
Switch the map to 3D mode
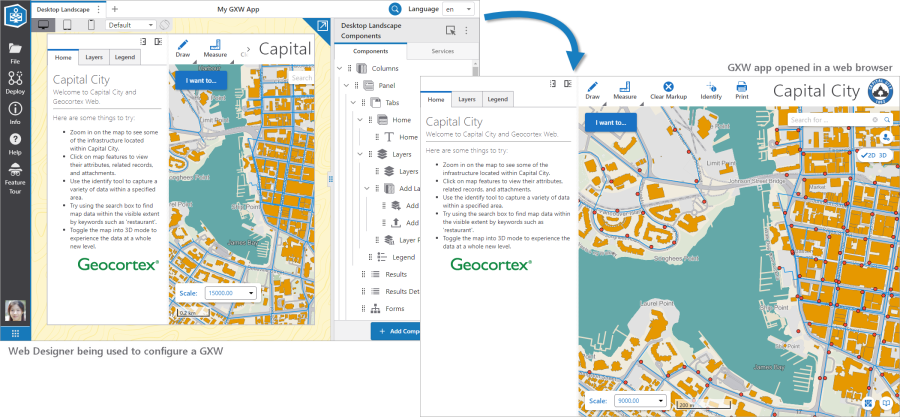[883, 155]
